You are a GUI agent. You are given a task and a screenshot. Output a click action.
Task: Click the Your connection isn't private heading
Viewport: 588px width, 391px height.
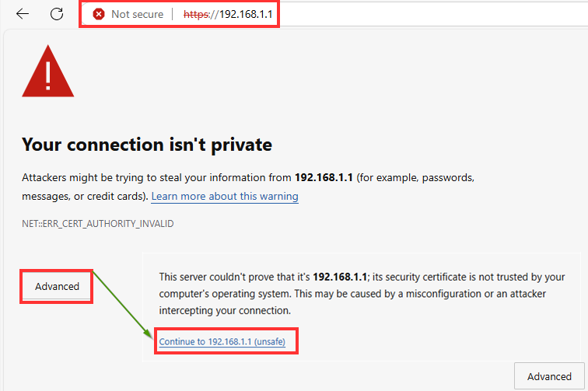tap(147, 144)
